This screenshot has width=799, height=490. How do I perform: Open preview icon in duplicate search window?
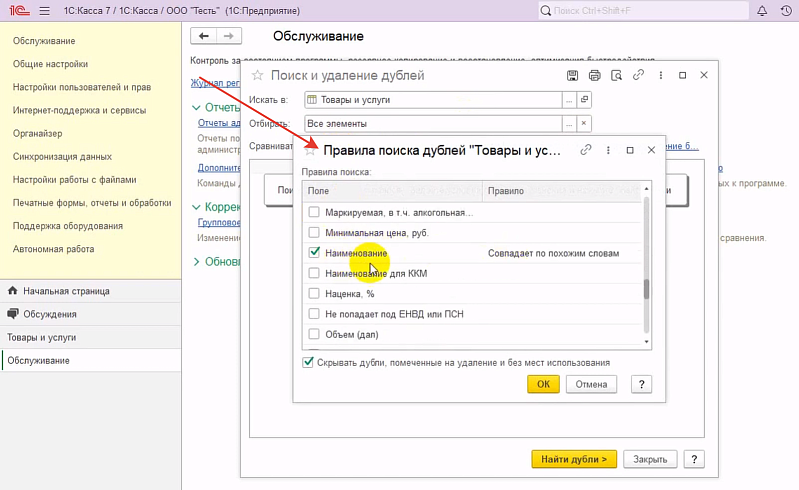pyautogui.click(x=616, y=75)
